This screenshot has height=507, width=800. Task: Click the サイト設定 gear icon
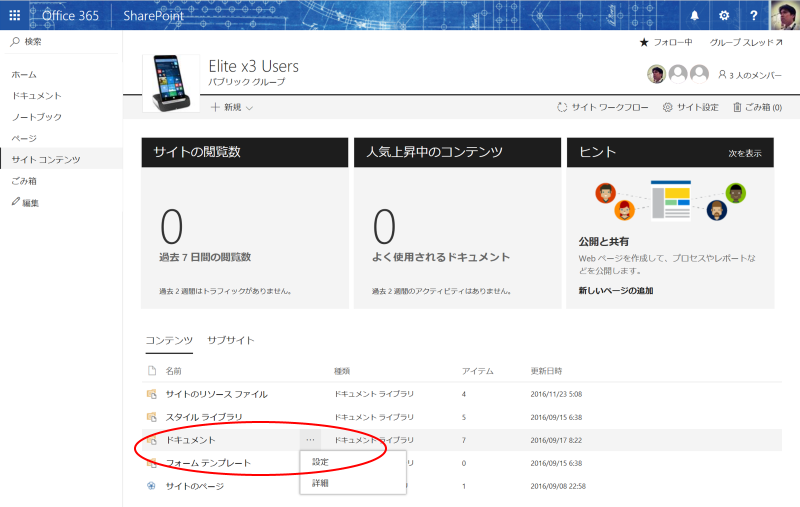[667, 107]
